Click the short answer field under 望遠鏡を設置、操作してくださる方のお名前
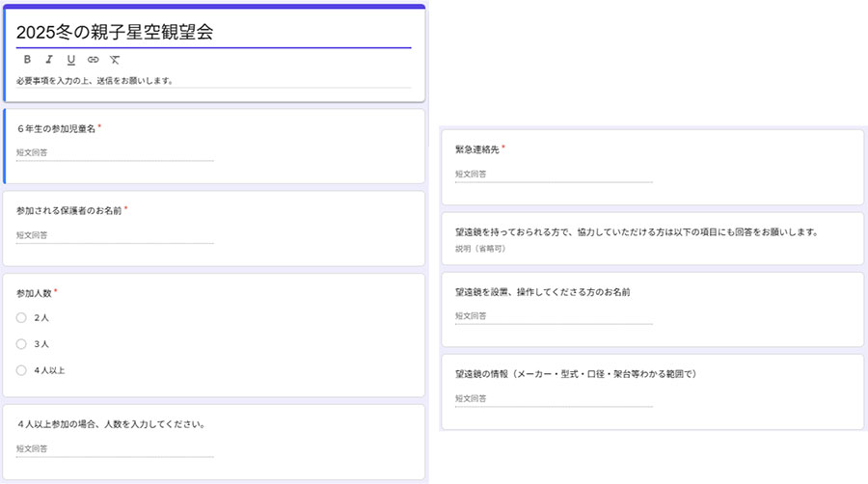The image size is (868, 484). coord(554,316)
